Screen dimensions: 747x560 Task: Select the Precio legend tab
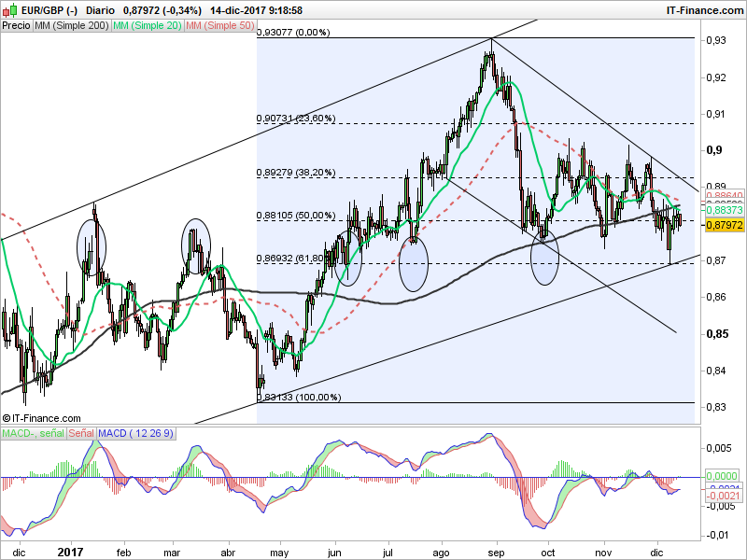(x=16, y=25)
